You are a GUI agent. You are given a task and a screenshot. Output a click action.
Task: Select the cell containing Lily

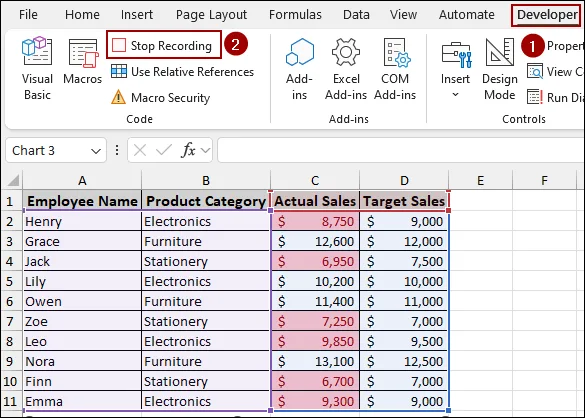pos(82,281)
